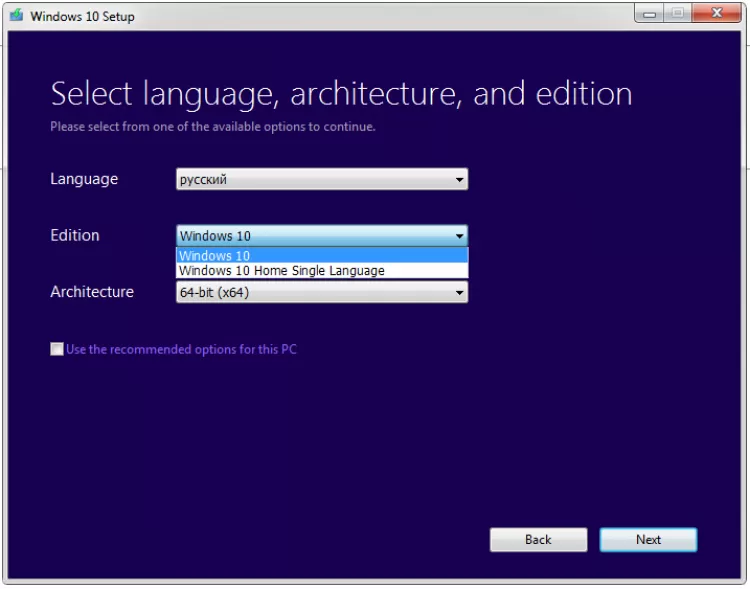Click the Language label
The height and width of the screenshot is (589, 750).
coord(84,179)
